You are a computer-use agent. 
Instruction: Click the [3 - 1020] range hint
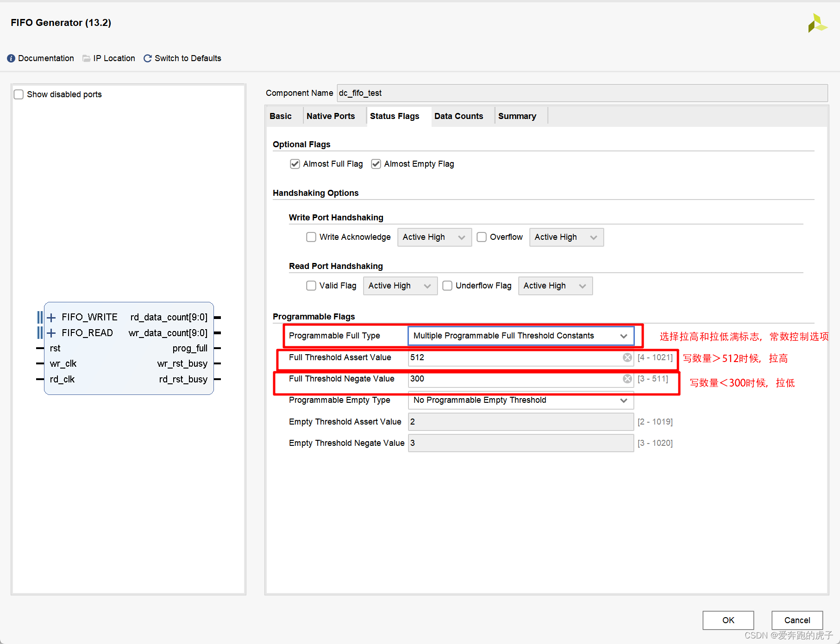655,443
